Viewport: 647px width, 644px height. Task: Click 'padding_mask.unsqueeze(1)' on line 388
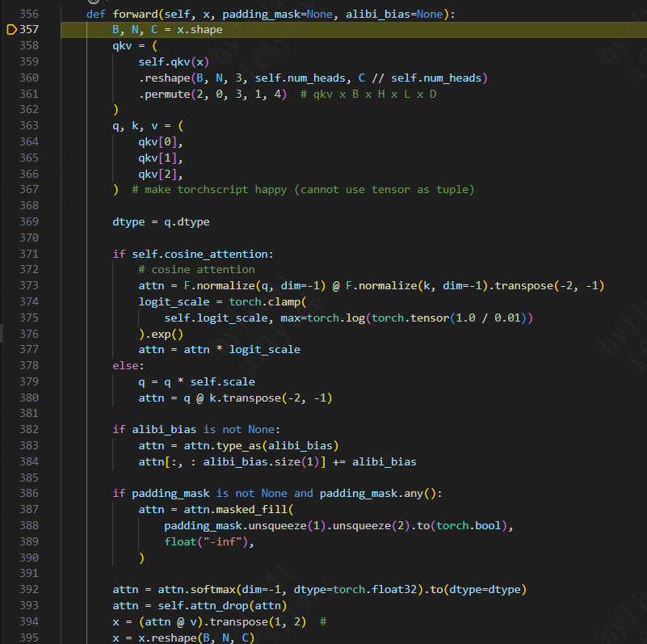point(245,526)
